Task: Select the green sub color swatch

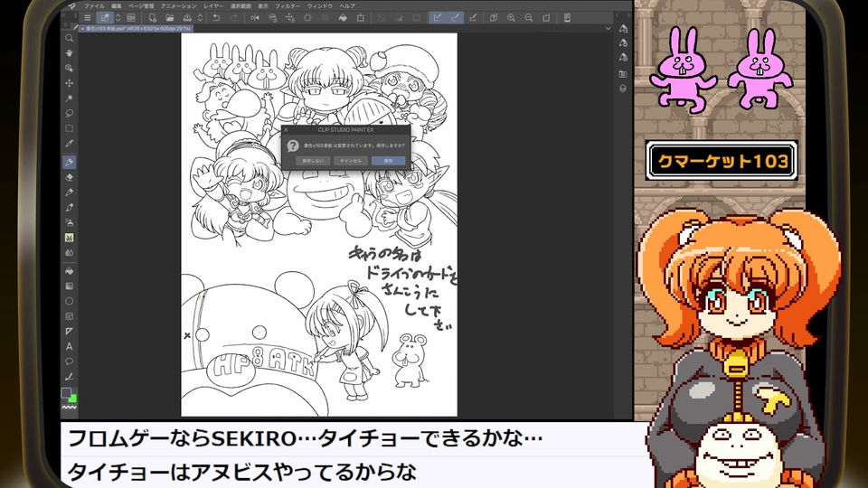Action: tap(73, 399)
